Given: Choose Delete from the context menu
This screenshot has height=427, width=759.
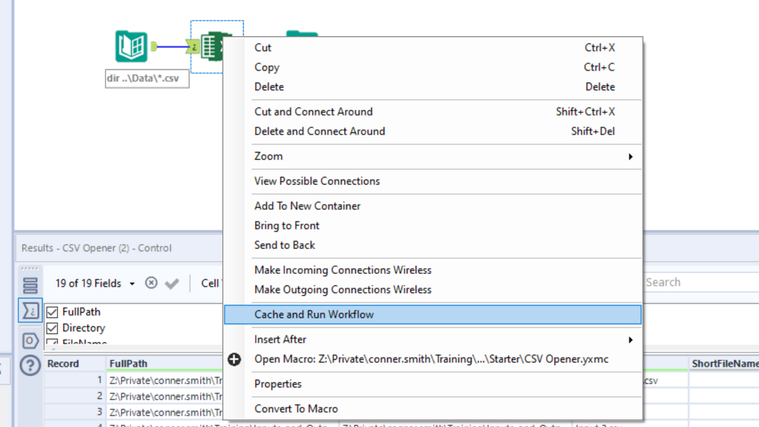Looking at the screenshot, I should (433, 87).
